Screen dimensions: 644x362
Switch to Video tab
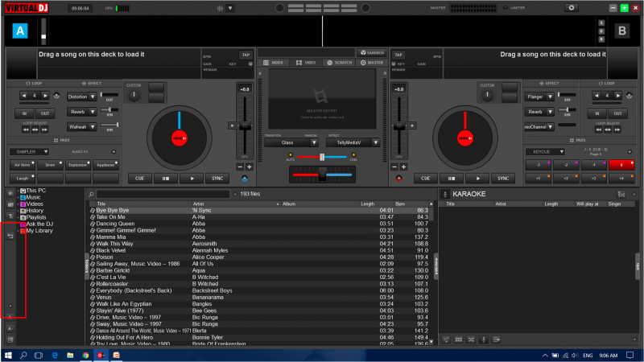tap(306, 63)
